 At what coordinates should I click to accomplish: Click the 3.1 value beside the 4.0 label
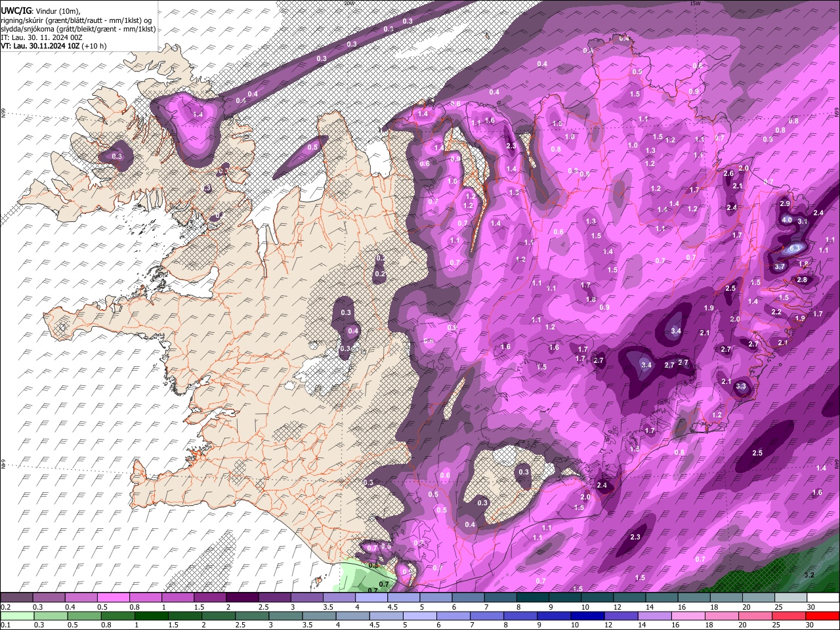pos(803,222)
